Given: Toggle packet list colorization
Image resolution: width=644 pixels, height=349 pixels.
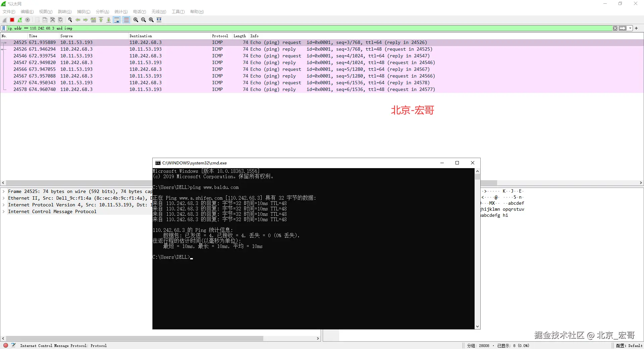Looking at the screenshot, I should [x=126, y=20].
